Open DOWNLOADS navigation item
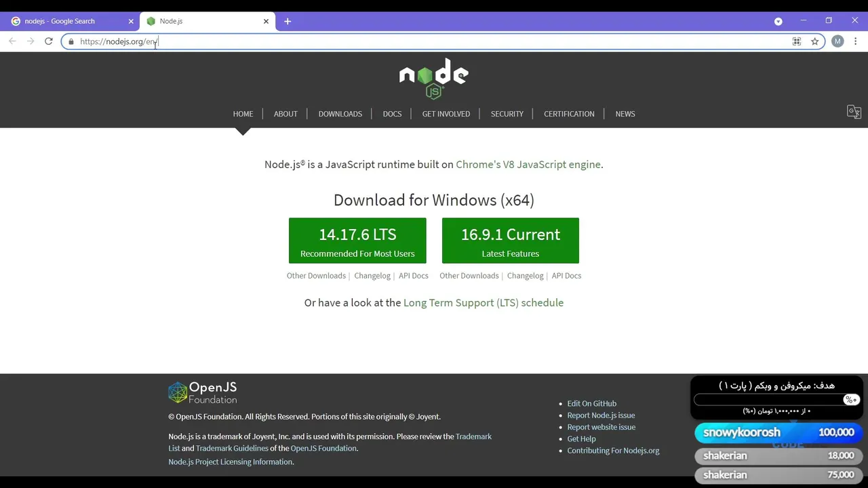The image size is (868, 488). click(340, 114)
